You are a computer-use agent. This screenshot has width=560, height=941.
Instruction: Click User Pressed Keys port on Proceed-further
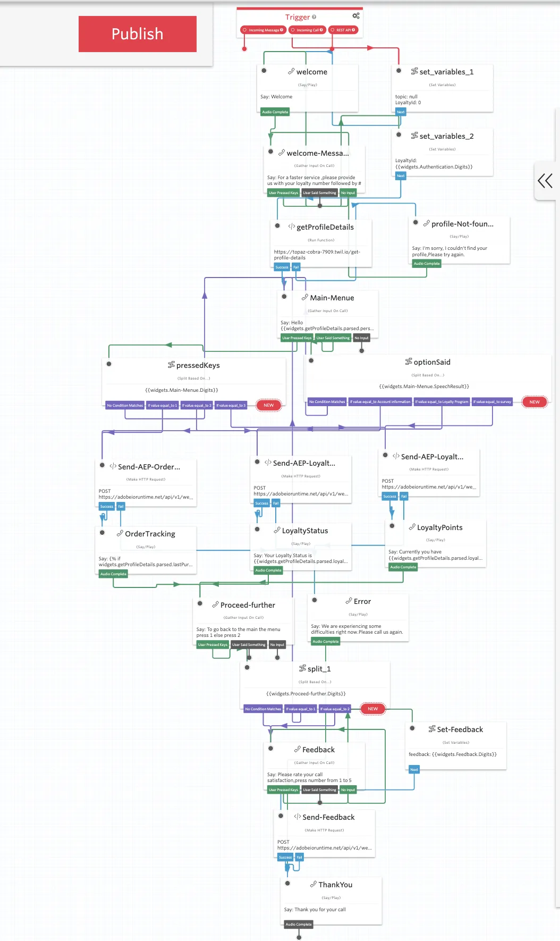[x=213, y=645]
